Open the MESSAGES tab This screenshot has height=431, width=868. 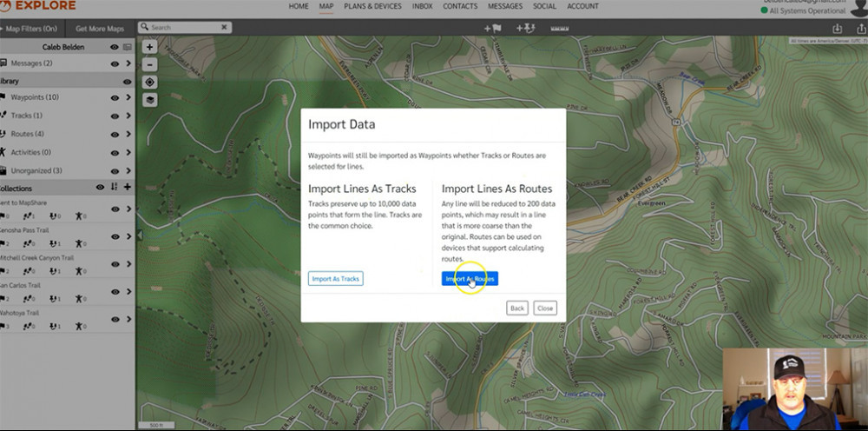click(x=505, y=6)
